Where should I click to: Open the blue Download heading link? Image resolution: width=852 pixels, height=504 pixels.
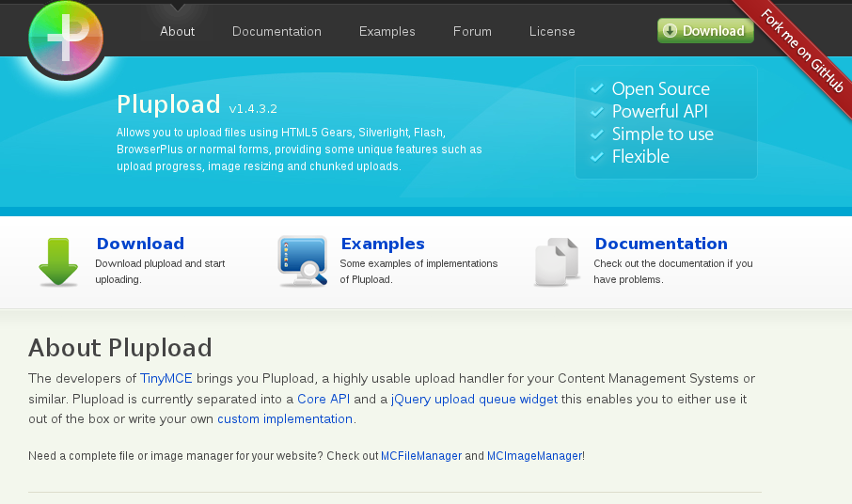(x=140, y=244)
